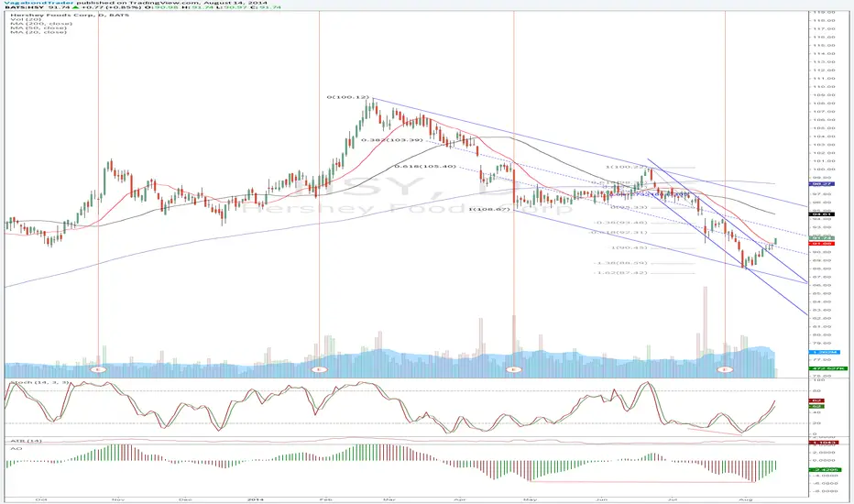Viewport: 854px width, 504px height.
Task: Click the green 91.74 last price tag
Action: pos(823,238)
